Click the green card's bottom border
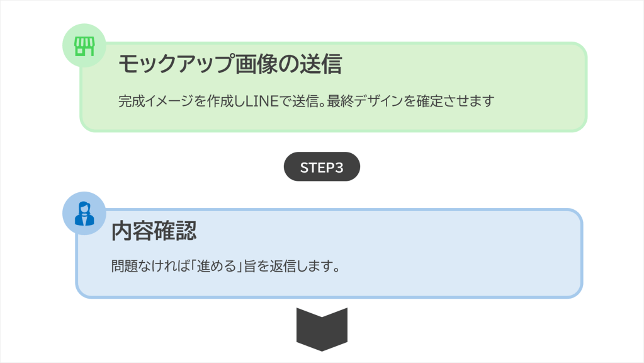644x363 pixels. pos(334,130)
